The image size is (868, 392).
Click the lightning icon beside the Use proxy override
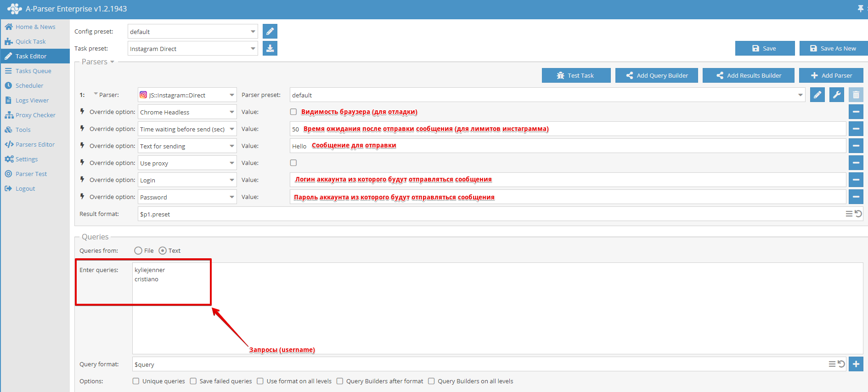(x=82, y=162)
